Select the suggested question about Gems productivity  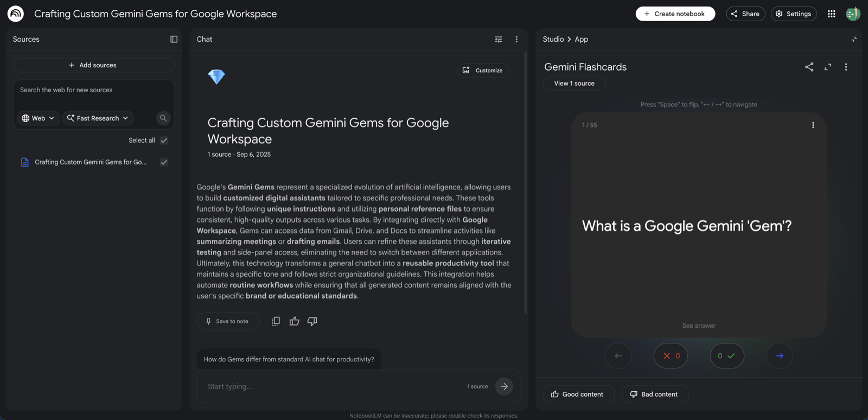click(289, 359)
